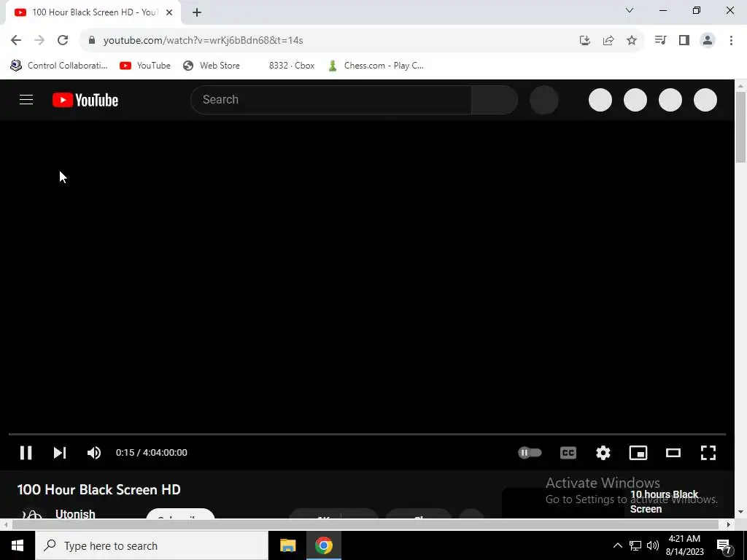Show hidden system tray icons
747x560 pixels.
point(617,545)
